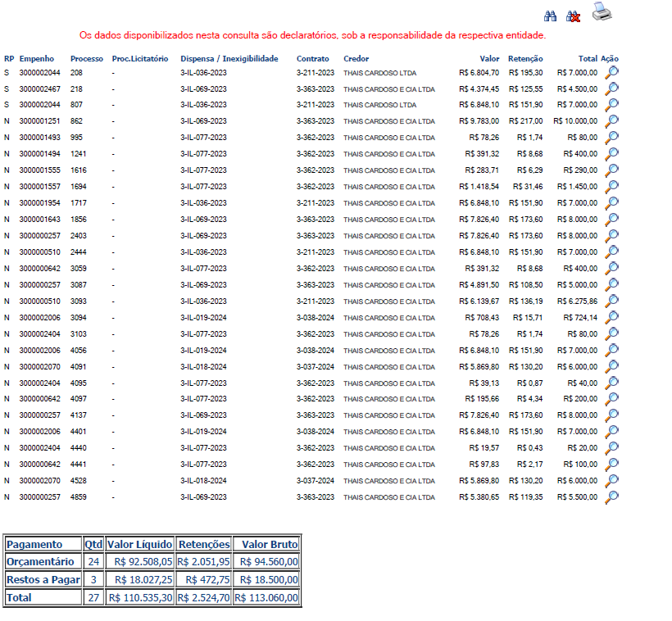Image resolution: width=672 pixels, height=621 pixels.
Task: Inspect processo 4091 using its magnifier icon
Action: [611, 366]
